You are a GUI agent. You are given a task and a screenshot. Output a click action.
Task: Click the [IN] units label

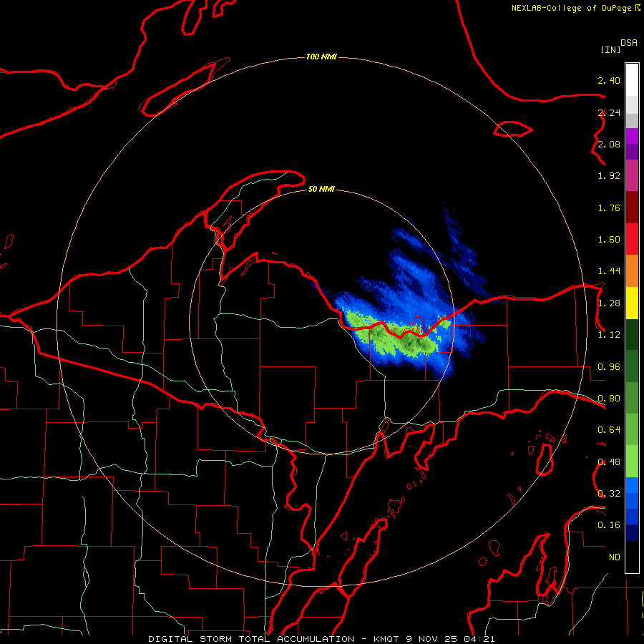click(610, 49)
